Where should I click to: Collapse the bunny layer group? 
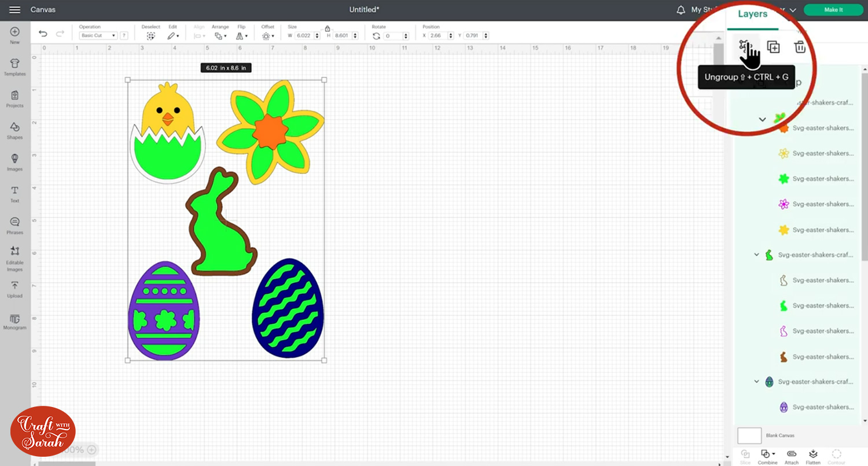pyautogui.click(x=756, y=254)
